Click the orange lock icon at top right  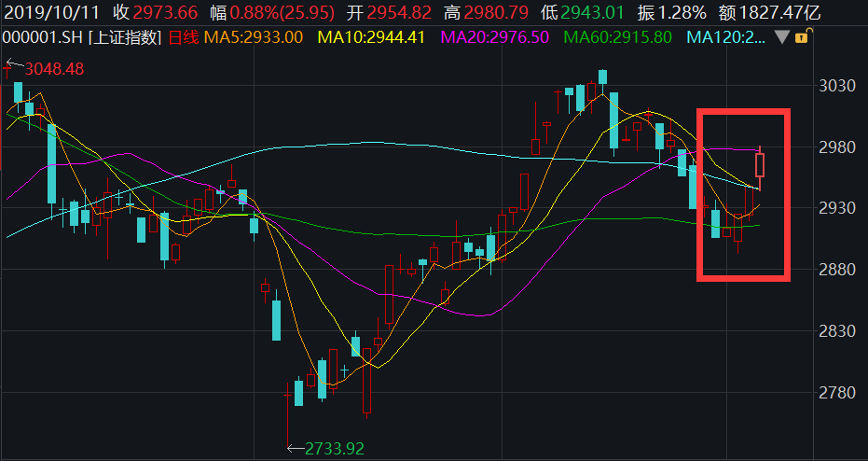804,36
